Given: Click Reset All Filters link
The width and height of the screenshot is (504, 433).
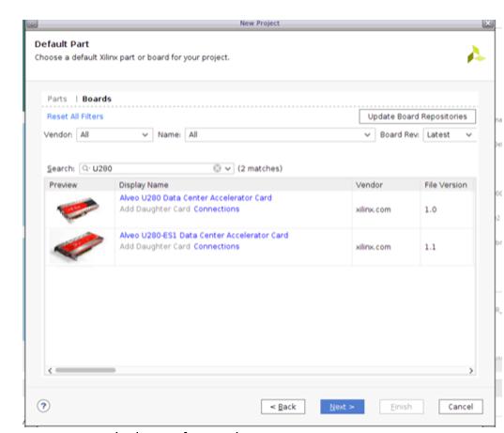Looking at the screenshot, I should click(x=75, y=116).
